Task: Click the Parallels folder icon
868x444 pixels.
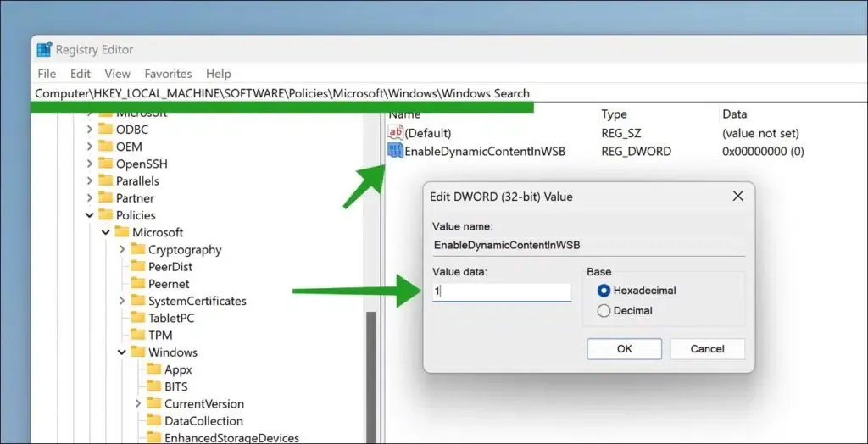Action: (x=105, y=180)
